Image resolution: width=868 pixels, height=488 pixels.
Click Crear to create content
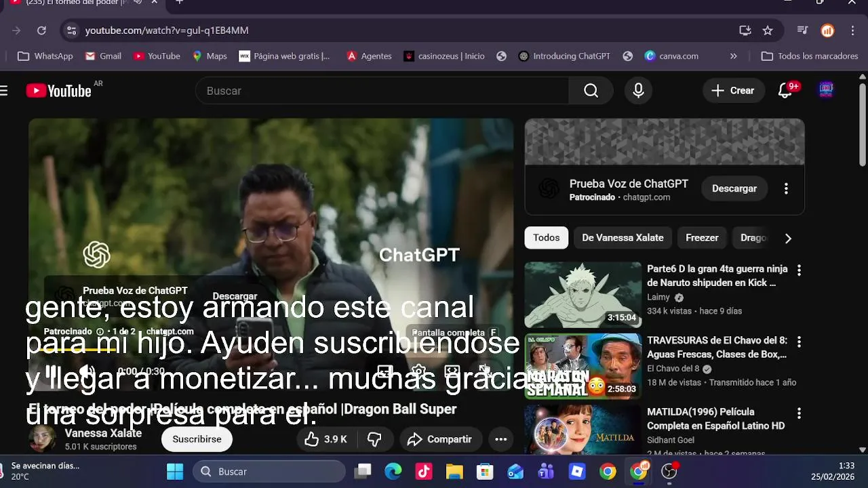(732, 91)
